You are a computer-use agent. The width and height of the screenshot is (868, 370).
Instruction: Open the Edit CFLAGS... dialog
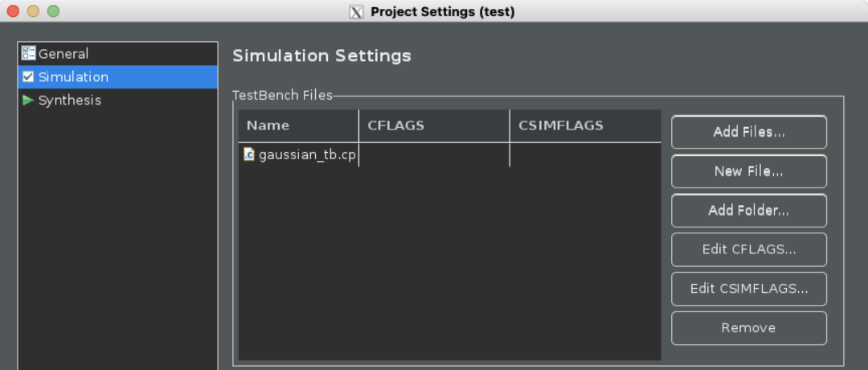[748, 249]
